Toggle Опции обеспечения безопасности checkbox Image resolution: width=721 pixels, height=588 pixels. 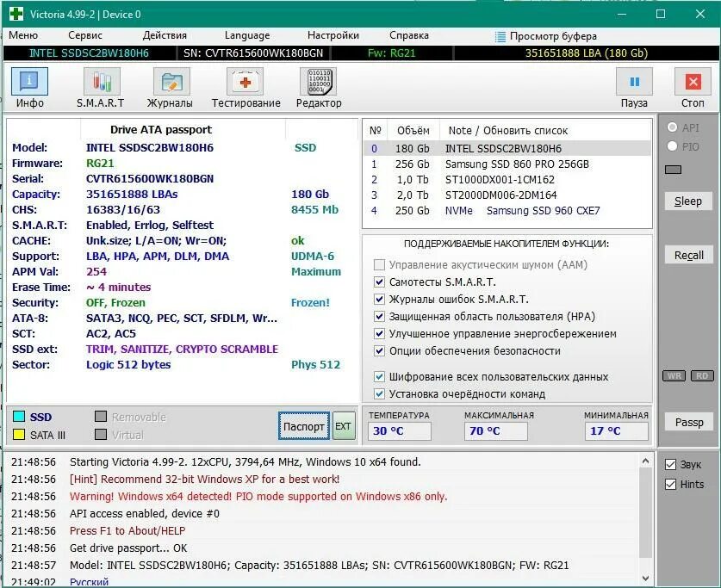coord(379,350)
